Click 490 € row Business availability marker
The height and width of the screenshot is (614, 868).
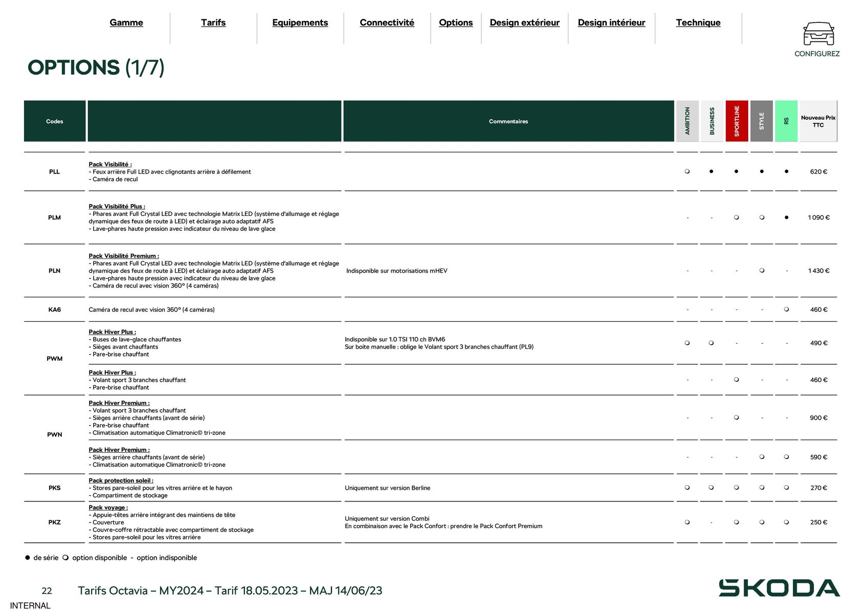(x=711, y=343)
